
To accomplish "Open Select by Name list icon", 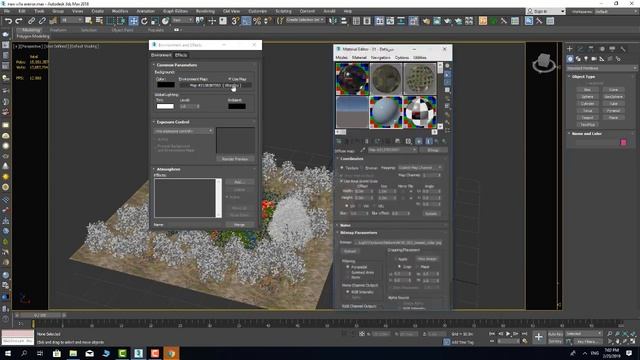I will [x=99, y=21].
